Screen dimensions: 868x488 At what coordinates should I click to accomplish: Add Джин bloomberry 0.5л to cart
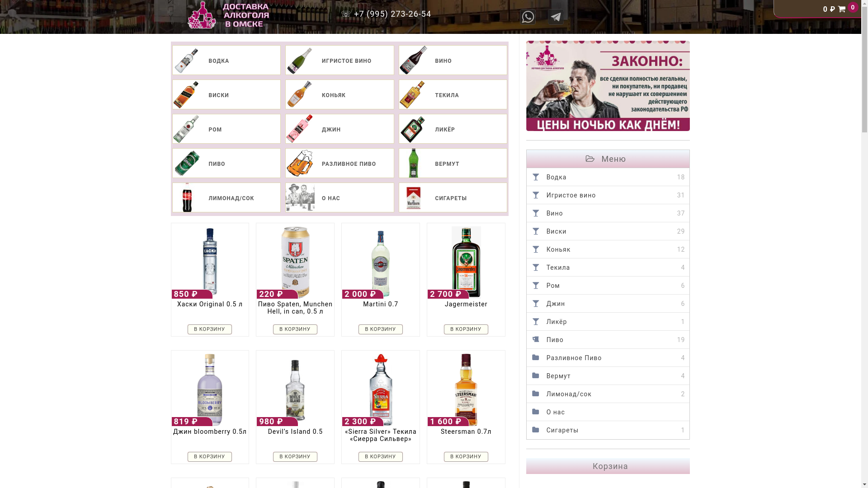(210, 457)
